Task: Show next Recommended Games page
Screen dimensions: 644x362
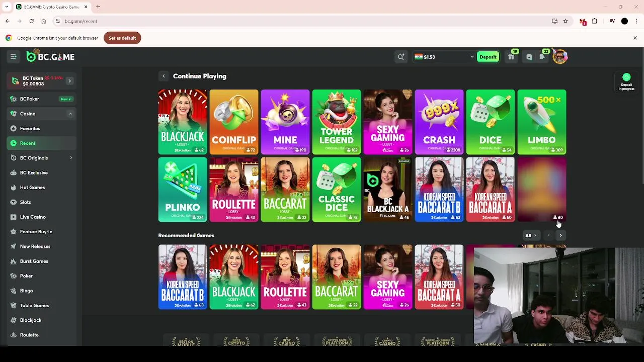Action: (560, 235)
